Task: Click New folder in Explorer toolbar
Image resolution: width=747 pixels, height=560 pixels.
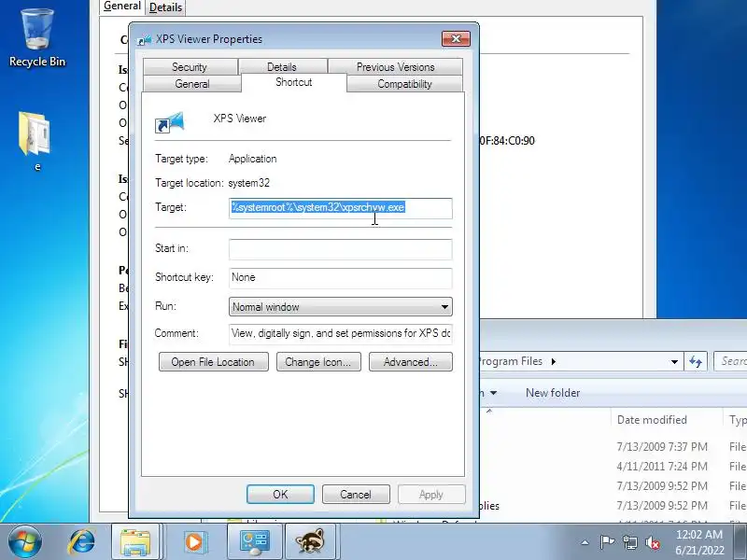Action: point(553,393)
